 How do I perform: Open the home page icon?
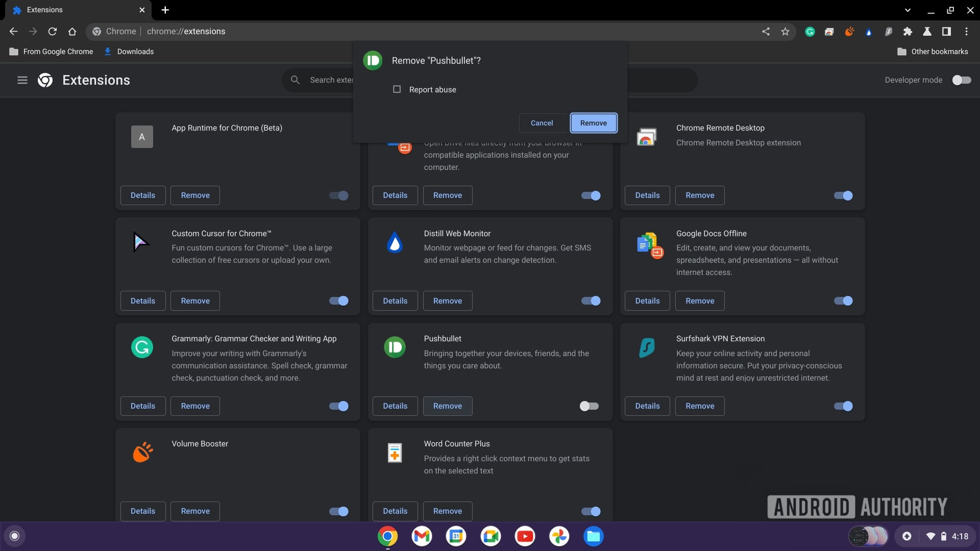tap(72, 32)
